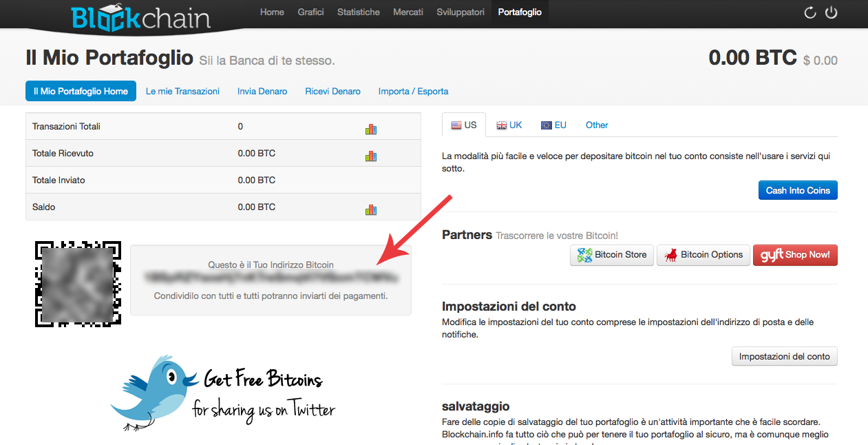The width and height of the screenshot is (868, 445).
Task: Click the Totale Inviato row label
Action: (x=59, y=180)
